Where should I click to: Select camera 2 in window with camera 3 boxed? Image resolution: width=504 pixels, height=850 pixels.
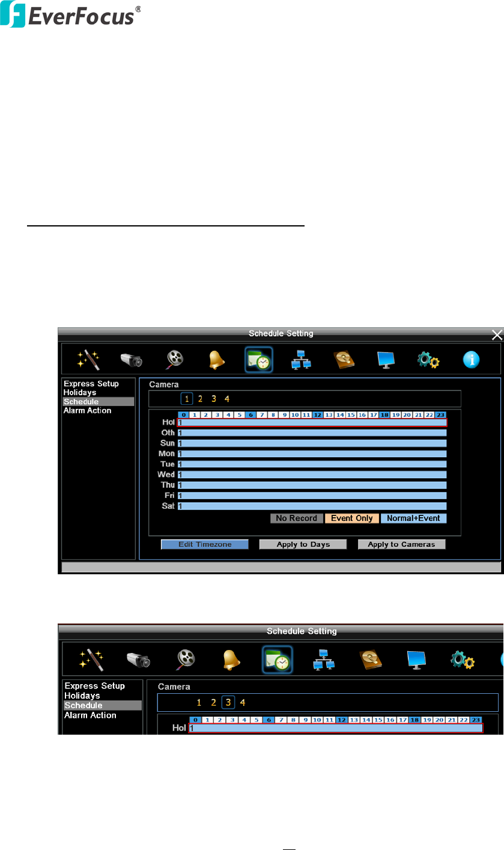[213, 702]
